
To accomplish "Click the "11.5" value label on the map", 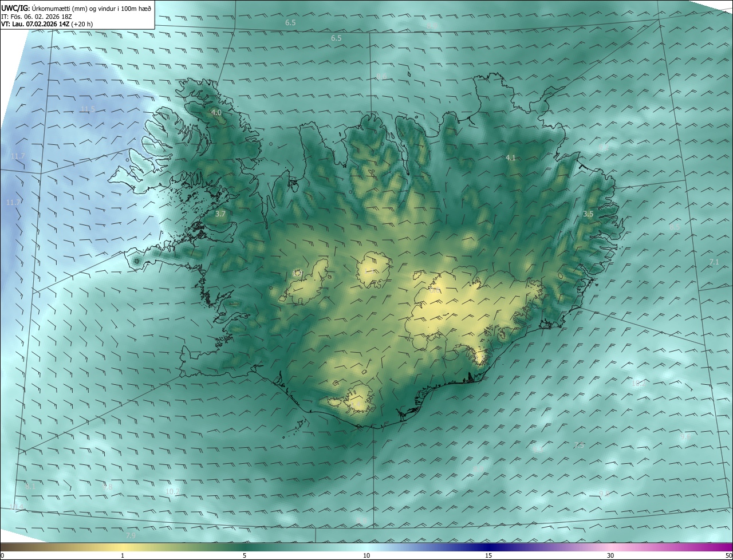I will click(88, 109).
